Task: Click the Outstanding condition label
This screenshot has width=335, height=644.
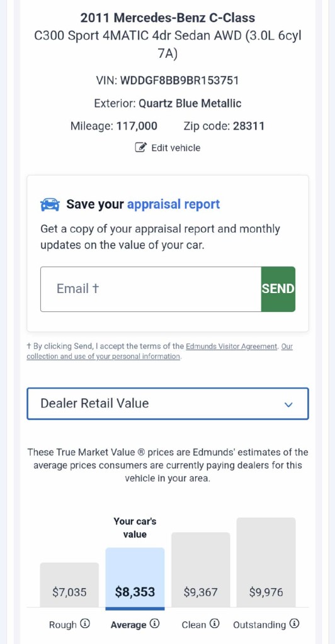Action: tap(259, 625)
